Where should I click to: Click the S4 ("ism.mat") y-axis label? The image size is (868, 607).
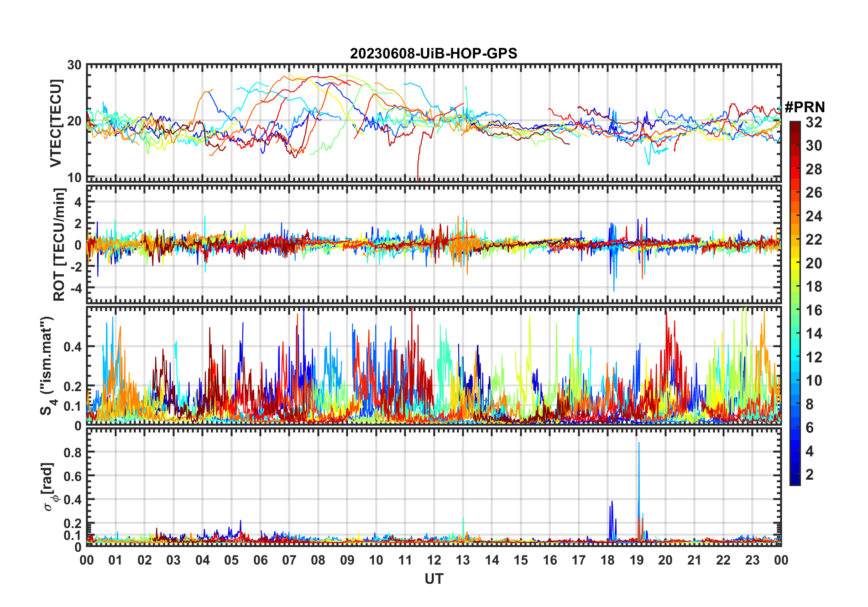(x=47, y=366)
